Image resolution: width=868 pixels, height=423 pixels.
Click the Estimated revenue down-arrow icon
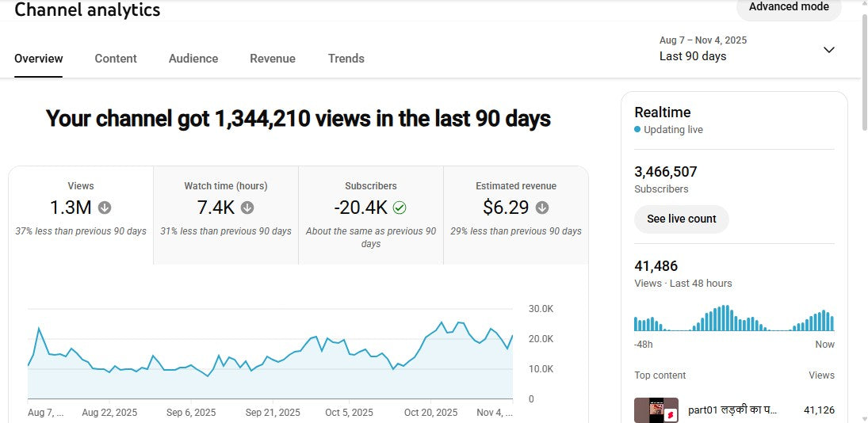pyautogui.click(x=542, y=208)
